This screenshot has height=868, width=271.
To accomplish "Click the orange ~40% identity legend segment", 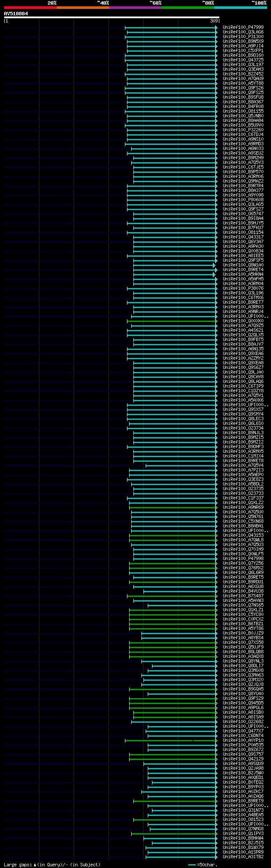I will pos(83,8).
